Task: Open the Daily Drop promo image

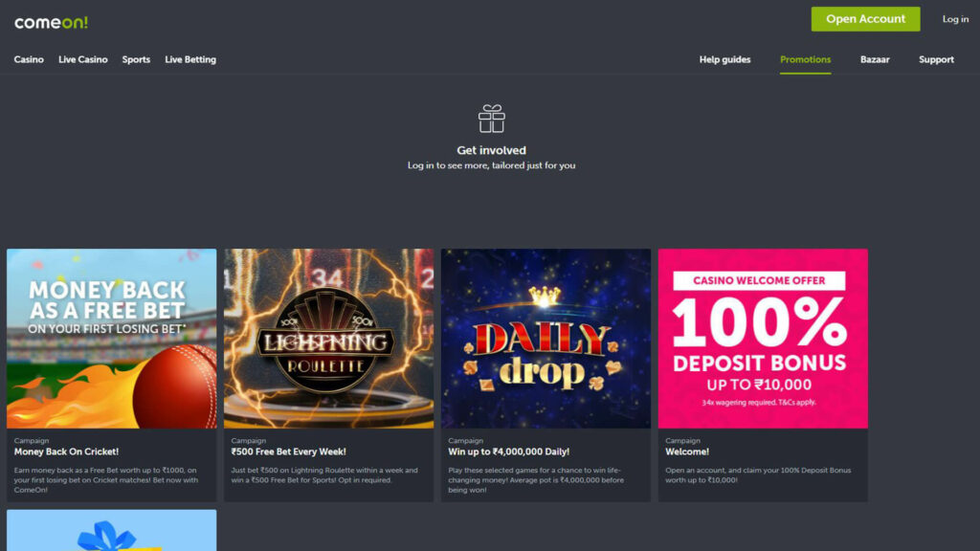Action: [x=546, y=339]
